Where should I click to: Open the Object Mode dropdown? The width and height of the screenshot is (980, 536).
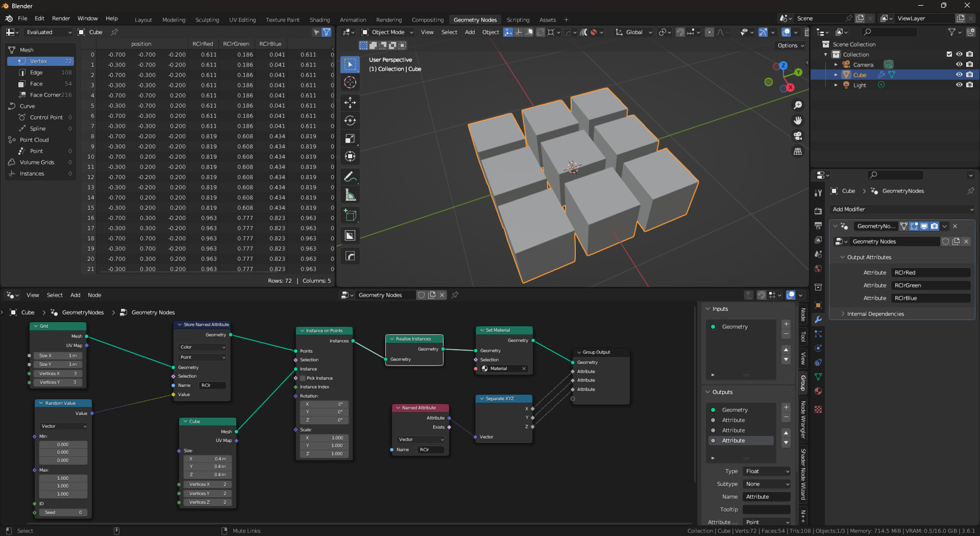[386, 32]
